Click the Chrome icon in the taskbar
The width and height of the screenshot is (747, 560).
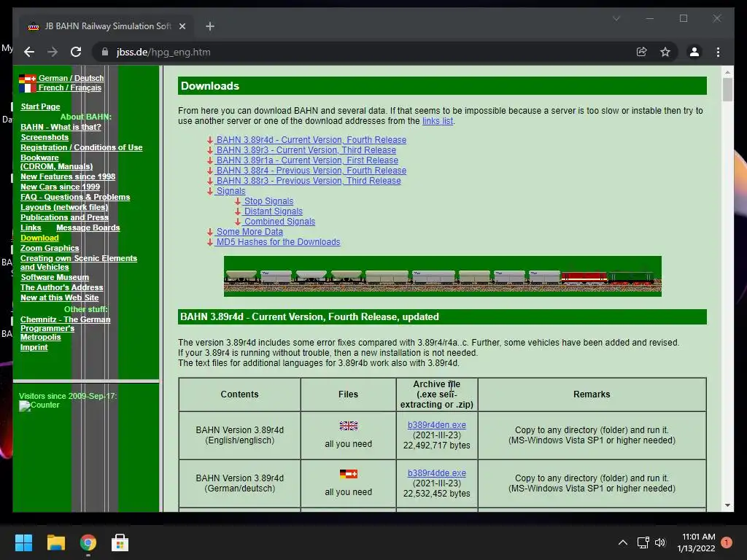tap(88, 542)
